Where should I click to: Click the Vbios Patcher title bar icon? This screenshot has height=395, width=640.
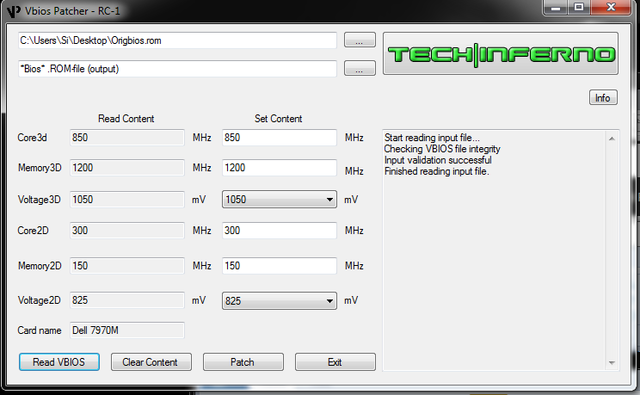click(13, 11)
